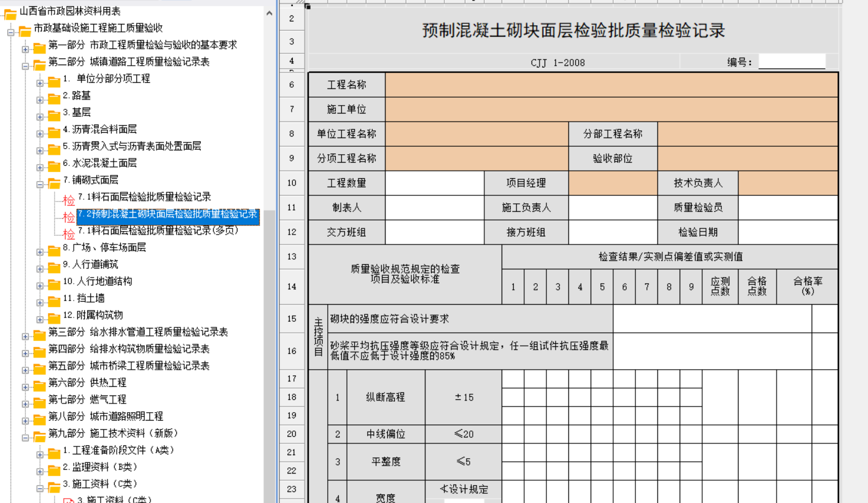This screenshot has width=868, height=503.
Task: Click folder icon of 1.单位分部分项工程
Action: tap(53, 82)
